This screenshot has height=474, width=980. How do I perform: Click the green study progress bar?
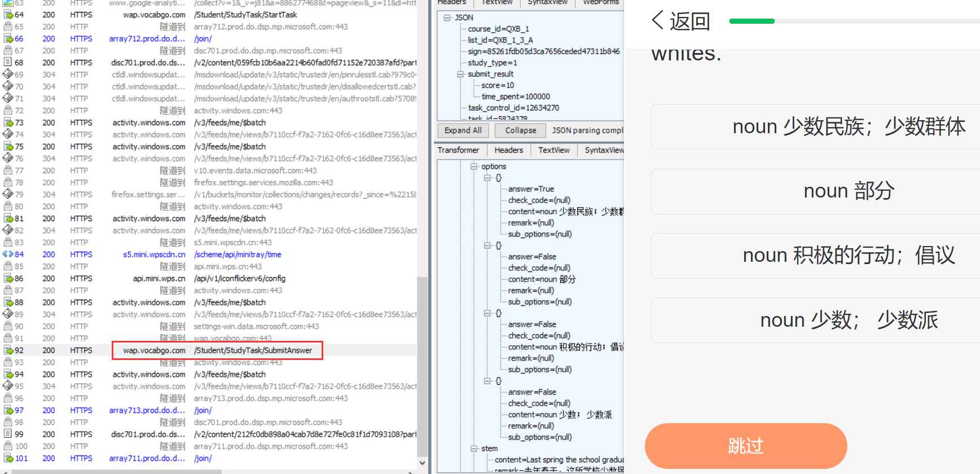click(752, 21)
